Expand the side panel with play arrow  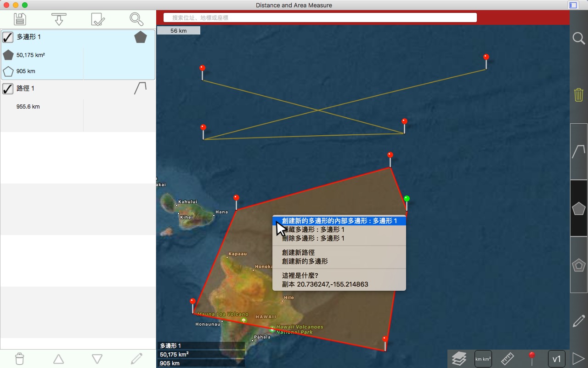578,358
